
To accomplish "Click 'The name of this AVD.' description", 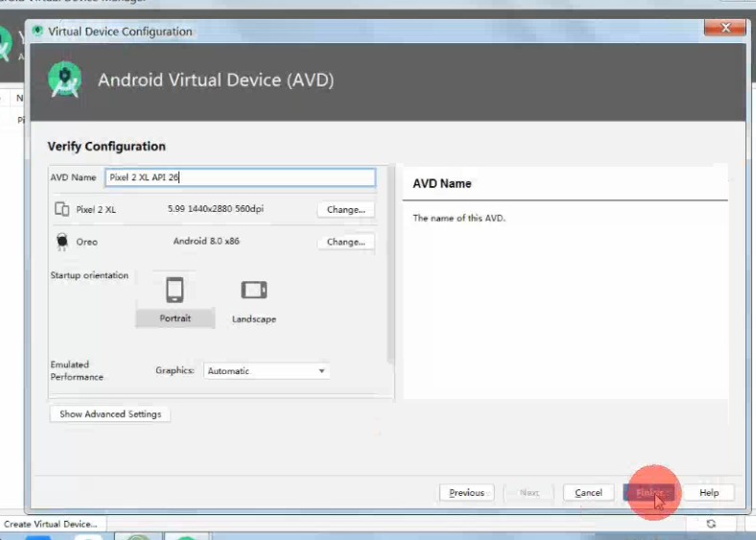I will (x=459, y=218).
